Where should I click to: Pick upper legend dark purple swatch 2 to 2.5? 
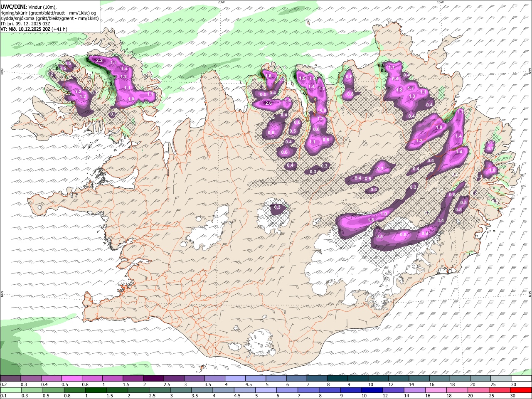[153, 379]
